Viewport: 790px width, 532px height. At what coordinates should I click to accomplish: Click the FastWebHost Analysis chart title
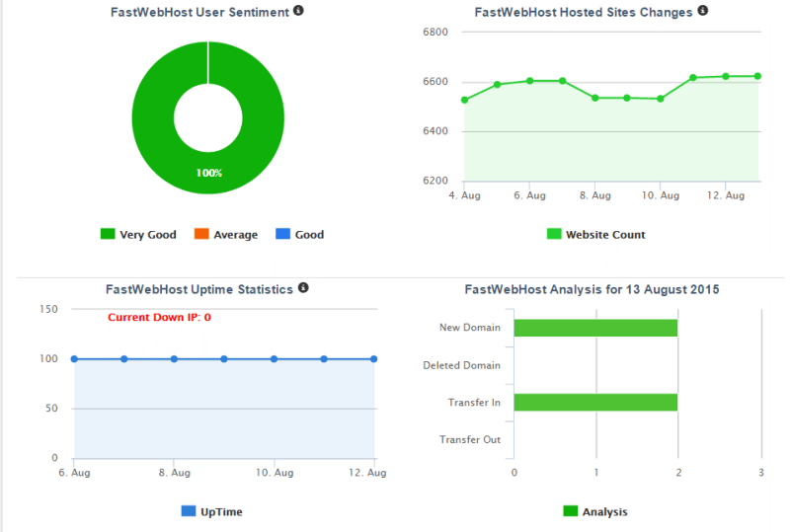(x=592, y=290)
